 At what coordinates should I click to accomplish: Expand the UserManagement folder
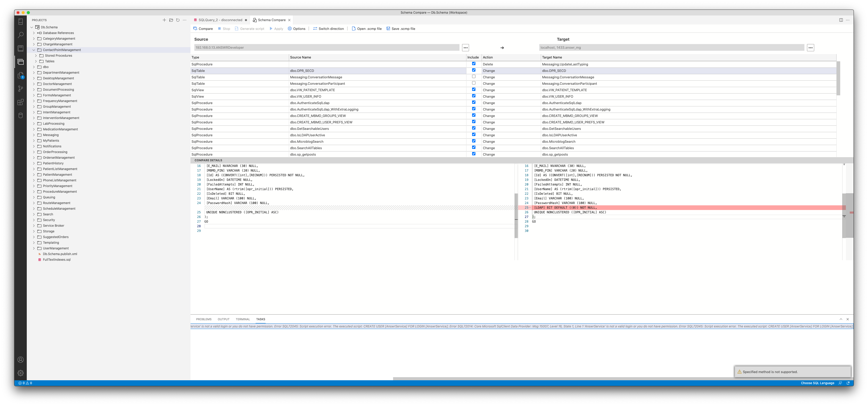click(34, 248)
